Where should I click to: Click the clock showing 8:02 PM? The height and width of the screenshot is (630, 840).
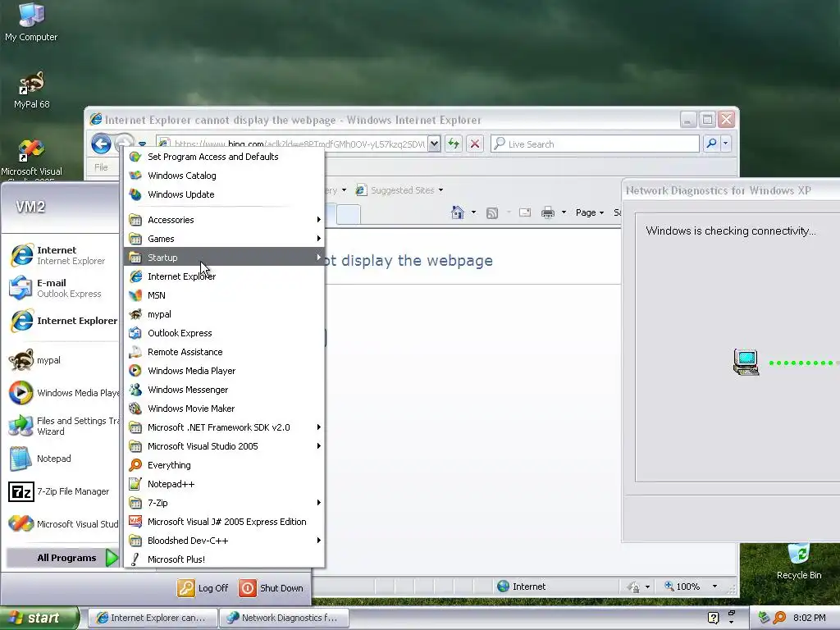pos(809,618)
